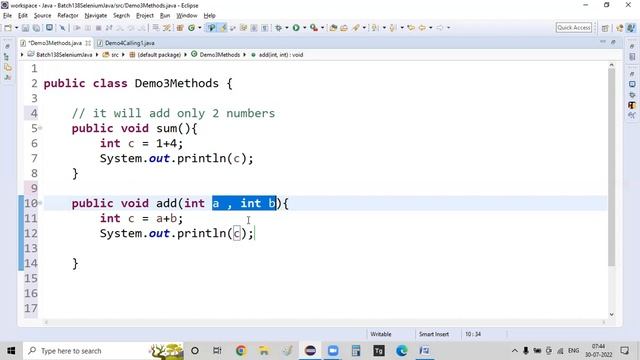Click the Save All toolbar icon
This screenshot has height=360, width=640.
click(37, 28)
